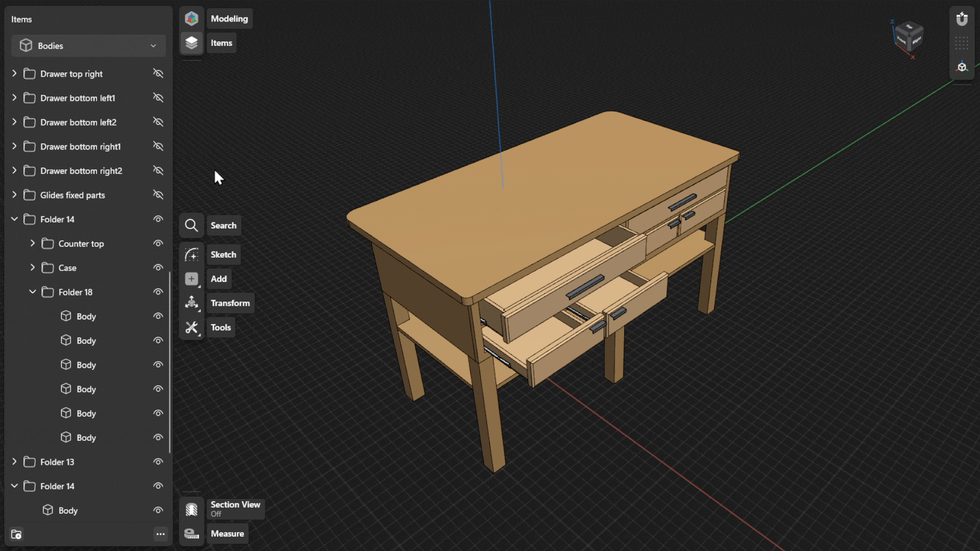Expand the Drawer top right folder

(x=14, y=73)
